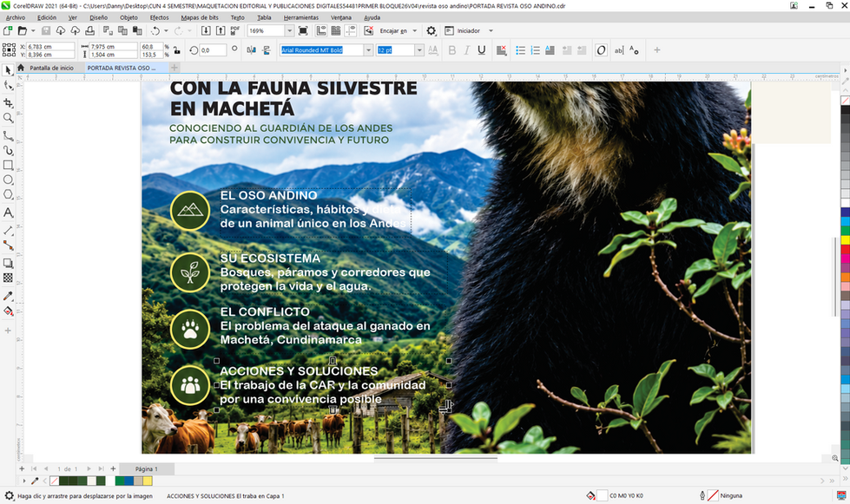This screenshot has height=504, width=850.
Task: Select the Polygon tool
Action: (x=8, y=194)
